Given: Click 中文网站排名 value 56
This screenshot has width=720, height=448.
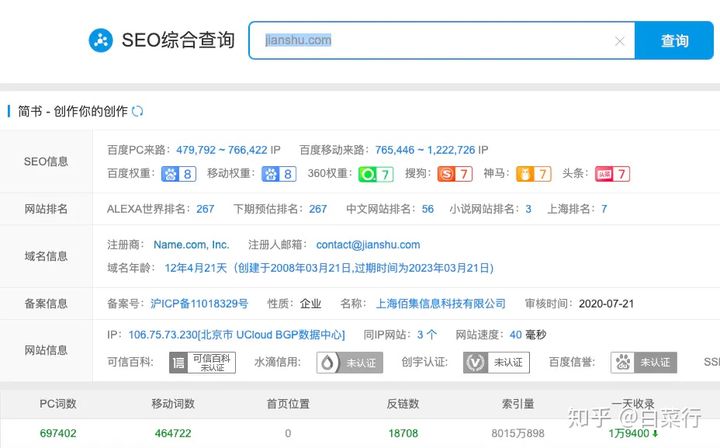Looking at the screenshot, I should click(428, 209).
